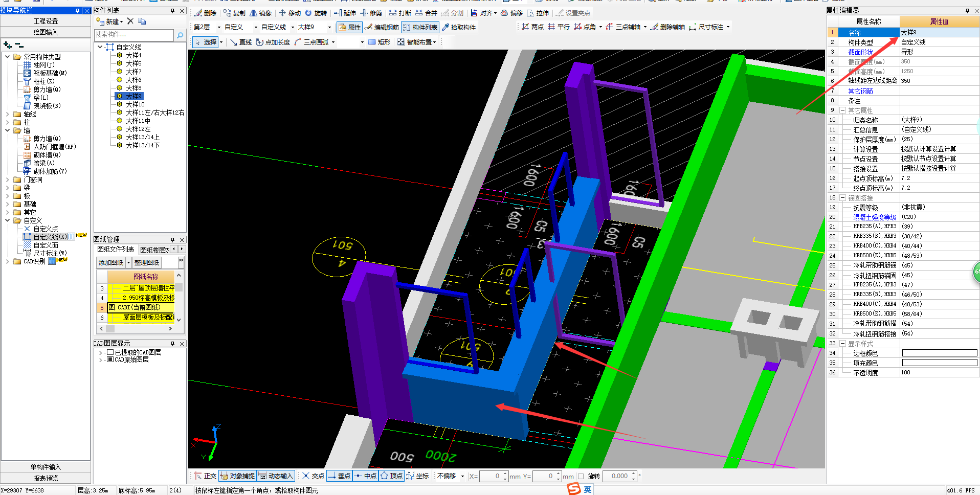The width and height of the screenshot is (980, 495).
Task: Click the 填充颜色 color swatch
Action: point(940,363)
